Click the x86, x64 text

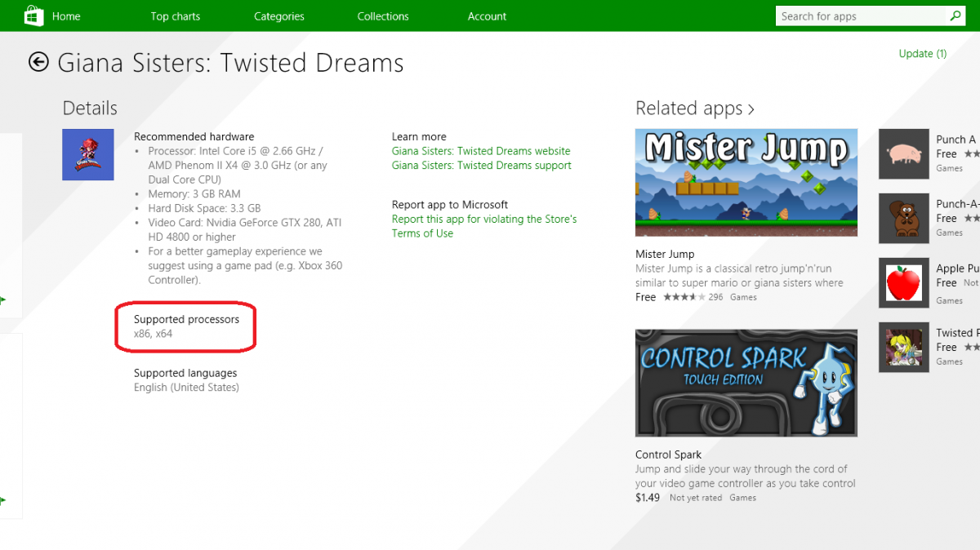point(153,334)
